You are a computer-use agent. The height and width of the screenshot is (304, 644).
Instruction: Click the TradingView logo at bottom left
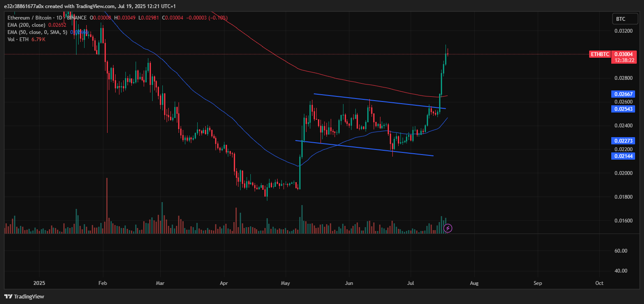pos(24,296)
